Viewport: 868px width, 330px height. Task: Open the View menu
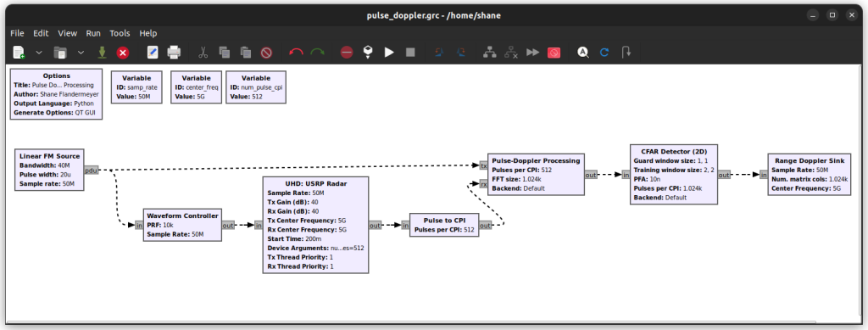[68, 33]
